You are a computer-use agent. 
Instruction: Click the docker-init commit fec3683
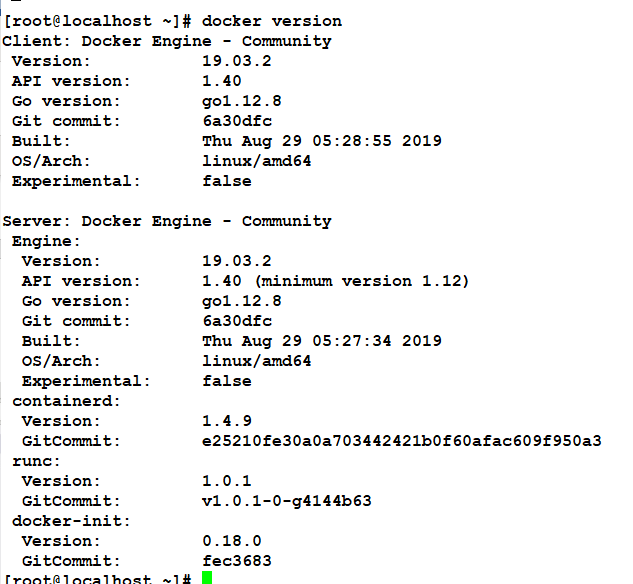coord(236,561)
